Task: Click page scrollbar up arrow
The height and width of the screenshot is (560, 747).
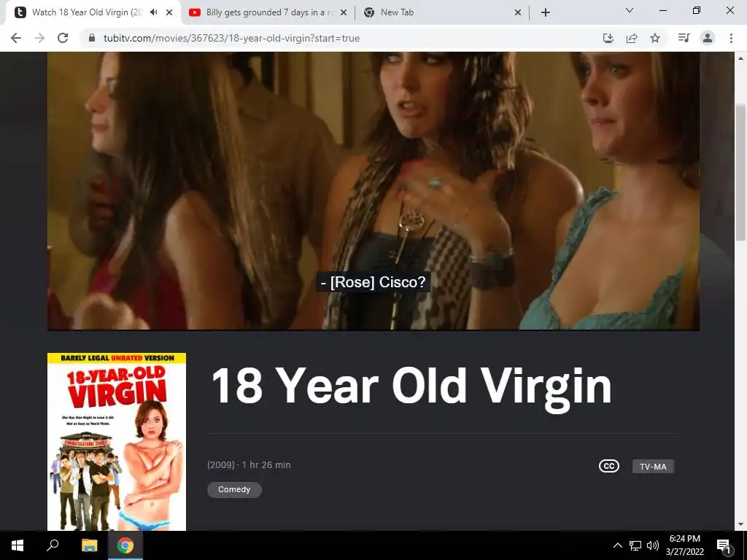Action: coord(740,58)
